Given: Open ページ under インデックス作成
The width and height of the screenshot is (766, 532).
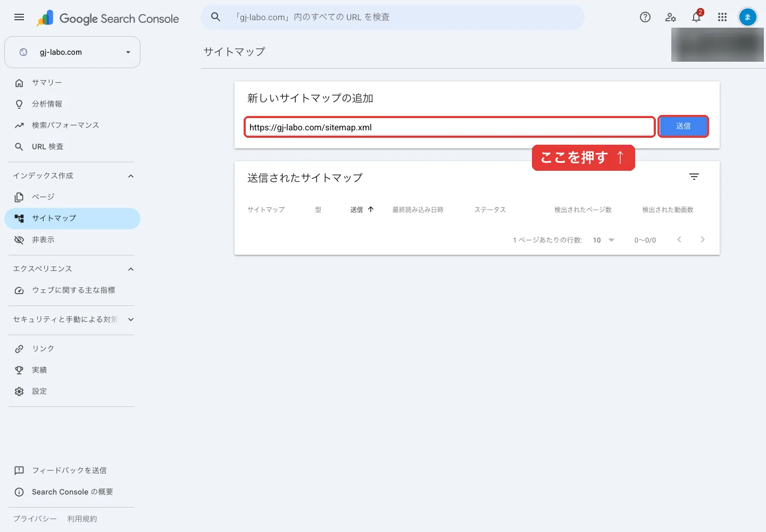Looking at the screenshot, I should click(72, 197).
